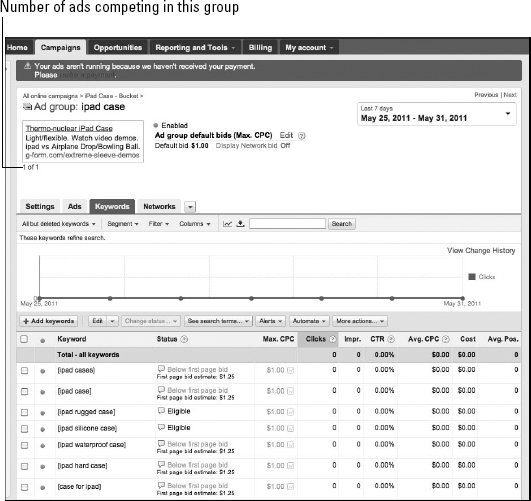Click speech bubble icon for [ipad rugged case]
531x501 pixels.
[x=161, y=411]
